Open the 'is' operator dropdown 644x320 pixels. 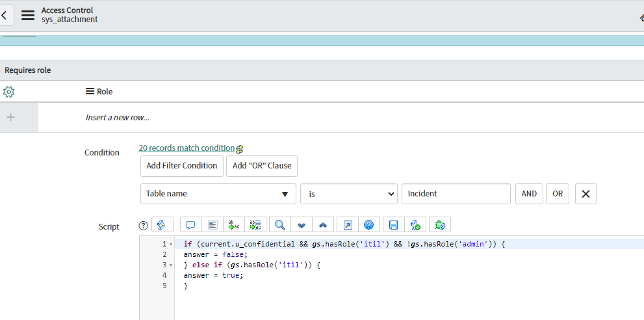[x=349, y=194]
